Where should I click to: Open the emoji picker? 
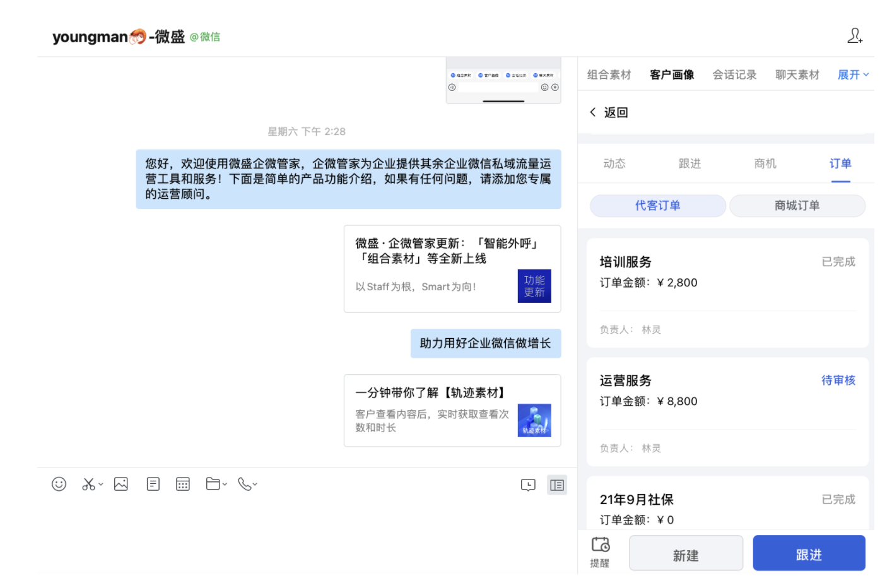[x=59, y=484]
